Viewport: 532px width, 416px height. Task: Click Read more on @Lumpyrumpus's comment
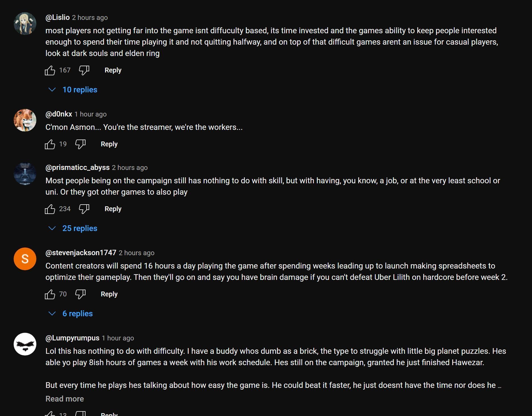pyautogui.click(x=64, y=399)
